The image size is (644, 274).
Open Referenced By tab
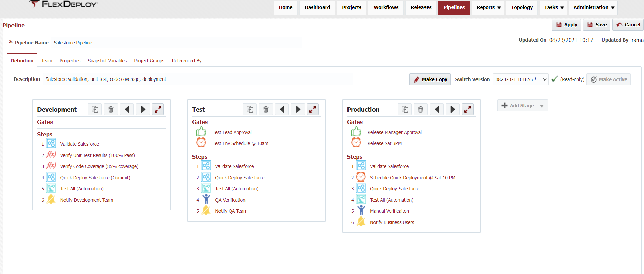pyautogui.click(x=186, y=61)
